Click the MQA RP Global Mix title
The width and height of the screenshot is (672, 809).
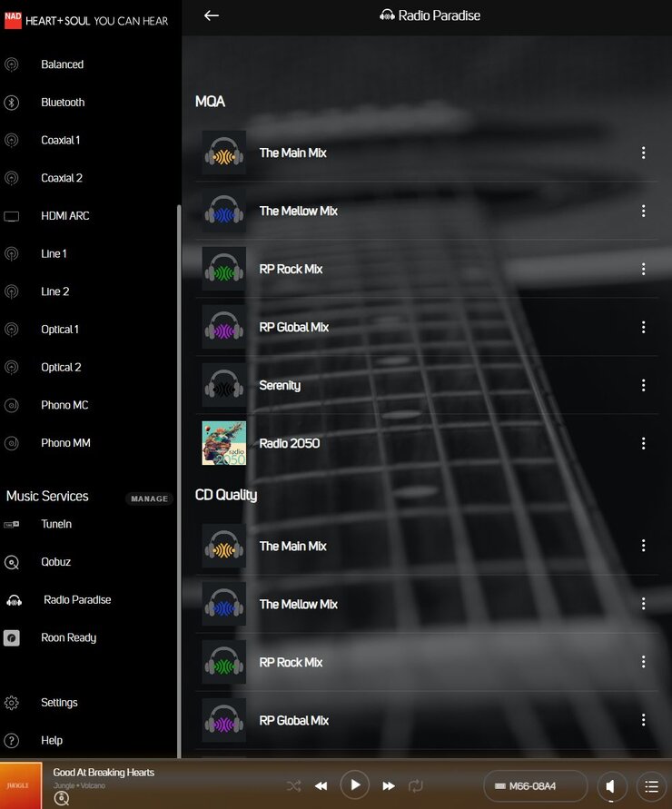point(293,327)
